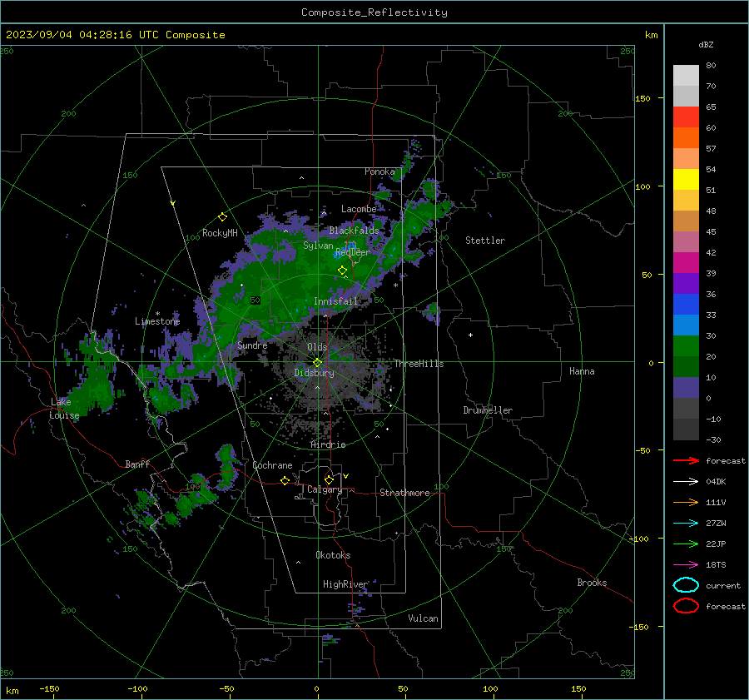749x700 pixels.
Task: Click the Blackfalds town label
Action: [354, 231]
